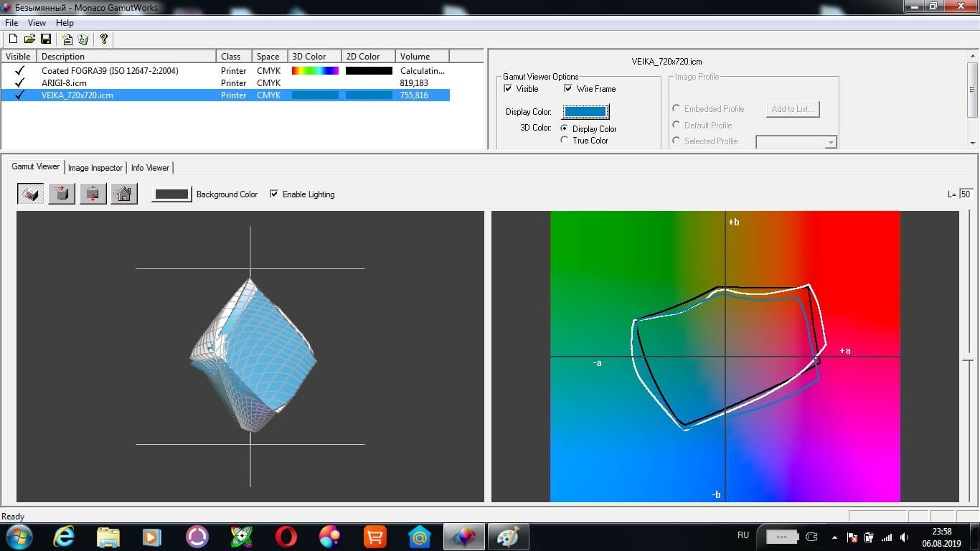Viewport: 980px width, 551px height.
Task: Uncheck the Wire Frame checkbox
Action: (568, 89)
